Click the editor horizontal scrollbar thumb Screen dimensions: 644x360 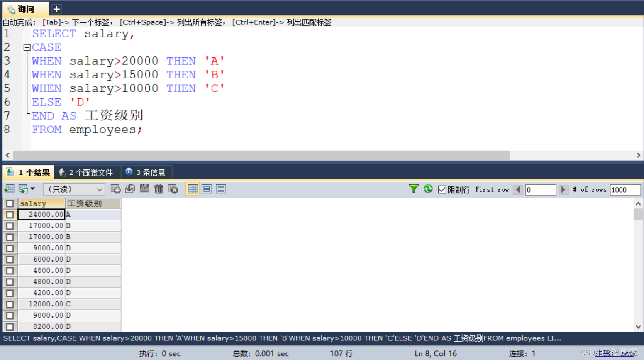261,155
